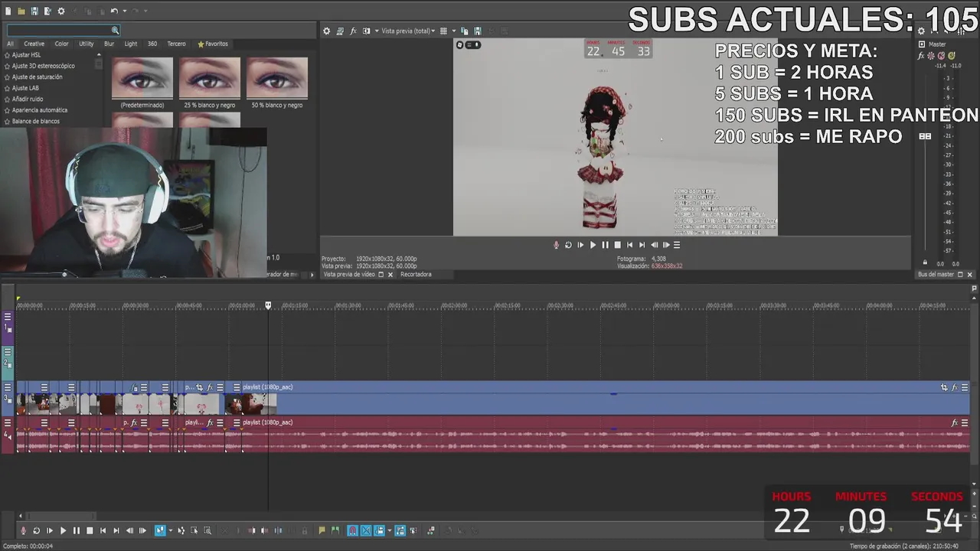Pause playback below the video preview
Viewport: 980px width, 551px height.
point(605,245)
